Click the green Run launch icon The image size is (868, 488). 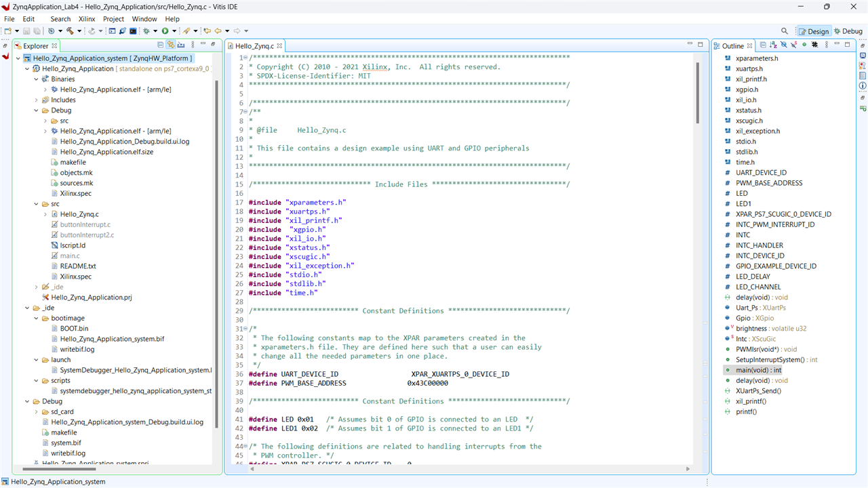165,31
